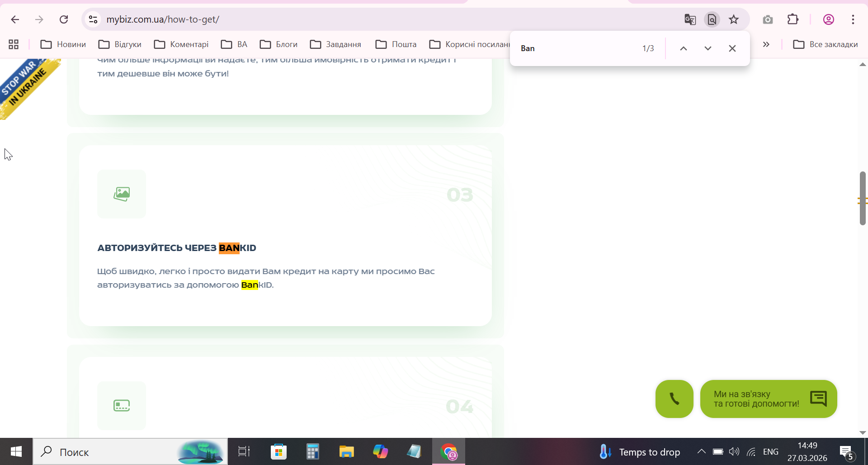
Task: Open Microsoft Store from the taskbar
Action: coord(278,451)
